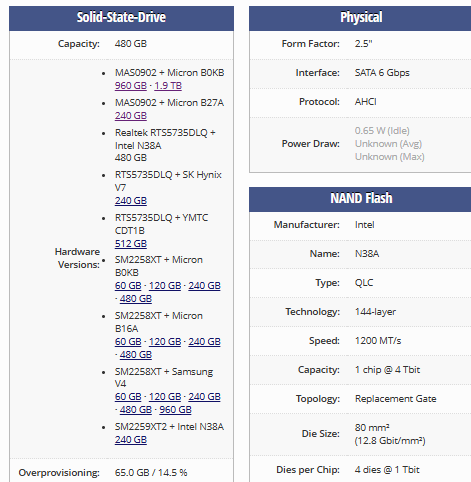Select the Form Factor value 2.5"
The height and width of the screenshot is (482, 471).
pyautogui.click(x=363, y=44)
